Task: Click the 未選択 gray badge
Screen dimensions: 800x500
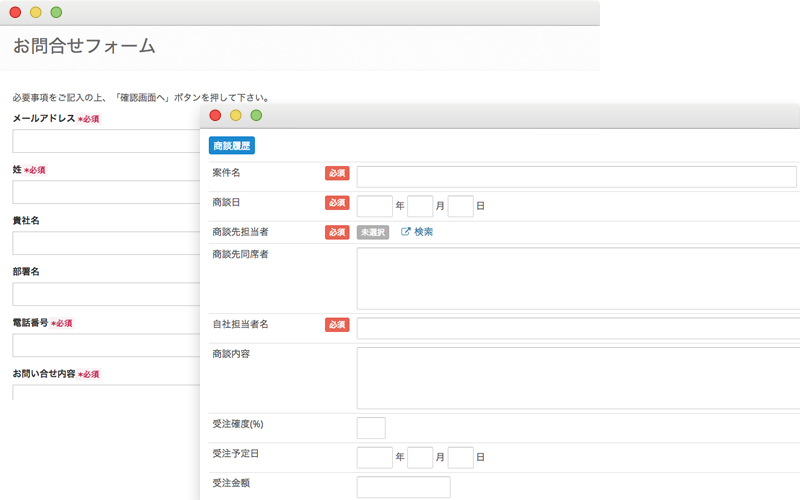Action: (x=373, y=232)
